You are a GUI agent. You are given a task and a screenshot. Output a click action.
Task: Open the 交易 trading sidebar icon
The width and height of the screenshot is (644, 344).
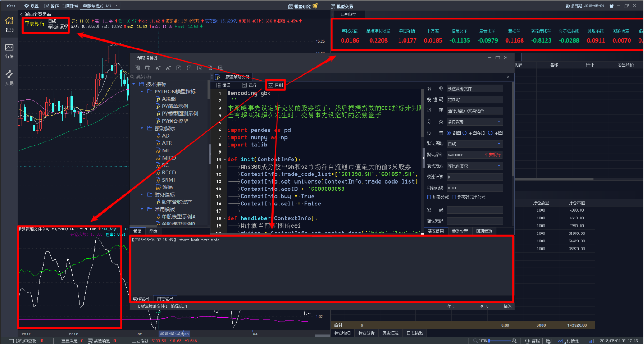(x=9, y=77)
